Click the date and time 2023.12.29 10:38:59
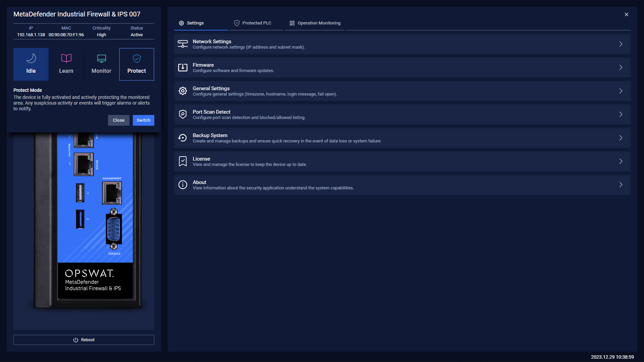Viewport: 644px width, 362px height. click(x=612, y=357)
